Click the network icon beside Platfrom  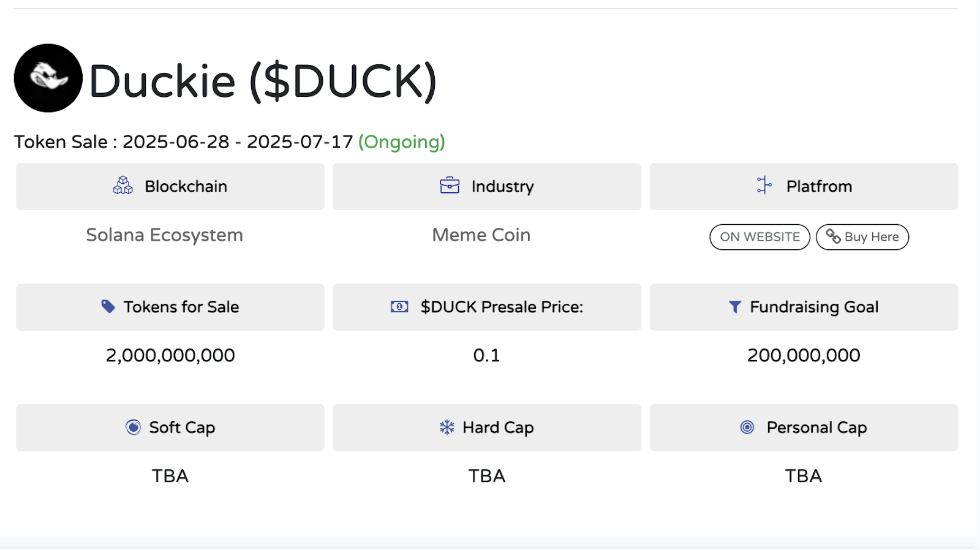click(x=764, y=186)
